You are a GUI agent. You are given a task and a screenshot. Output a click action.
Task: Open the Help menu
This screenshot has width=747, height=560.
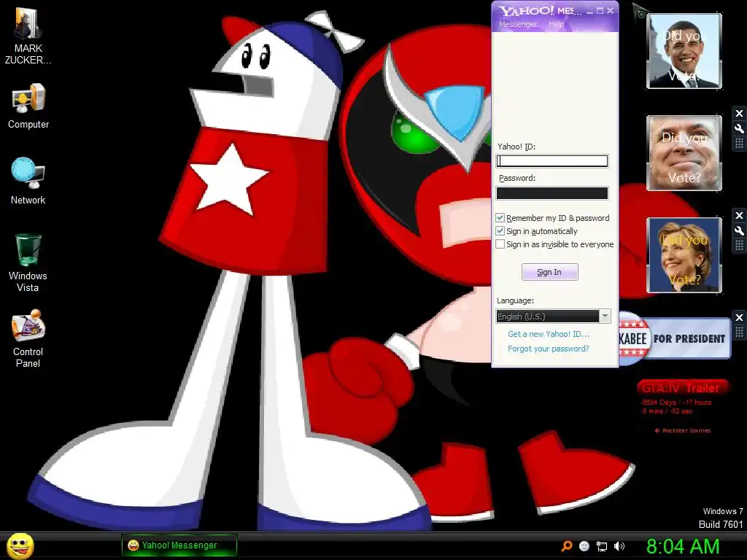(556, 24)
